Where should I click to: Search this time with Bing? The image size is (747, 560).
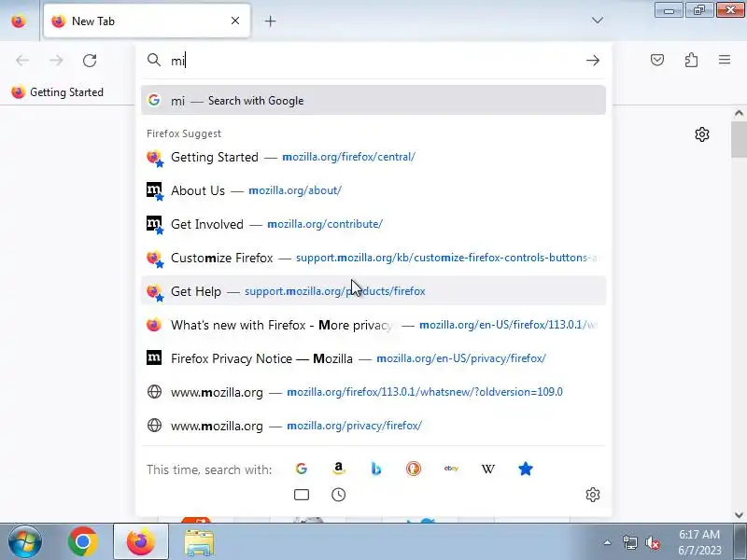376,469
